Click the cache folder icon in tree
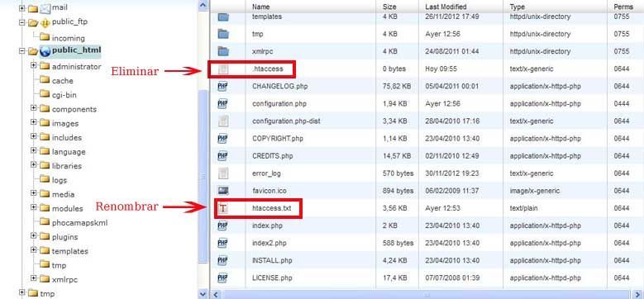Viewport: 644px width, 299px height. (x=45, y=80)
